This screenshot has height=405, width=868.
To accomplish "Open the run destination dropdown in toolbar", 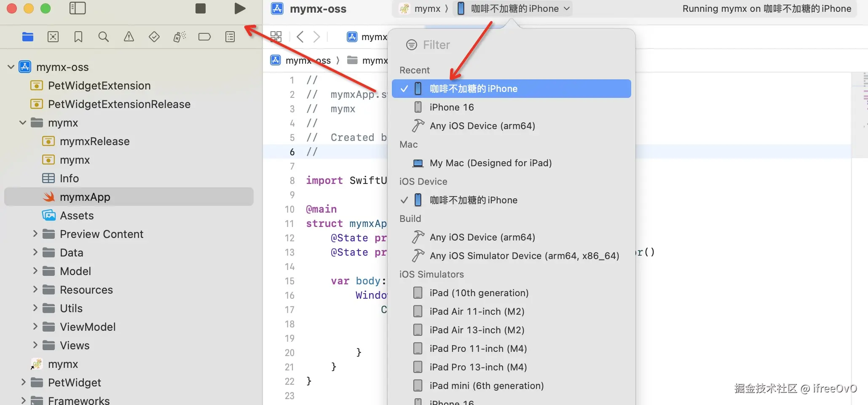I will [513, 8].
